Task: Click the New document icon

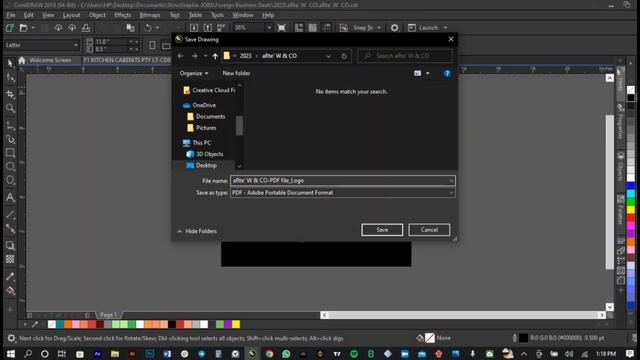Action: coord(10,28)
